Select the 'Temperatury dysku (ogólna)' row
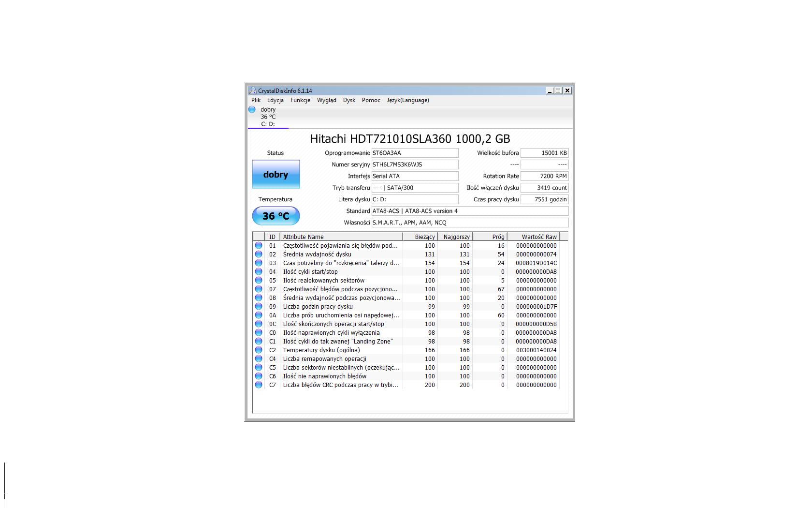Viewport: 812px width, 508px height. [x=406, y=350]
